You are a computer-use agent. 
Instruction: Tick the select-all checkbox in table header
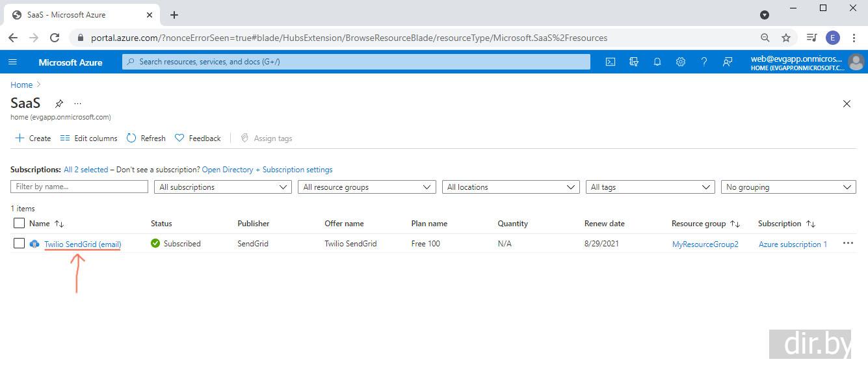[x=19, y=223]
